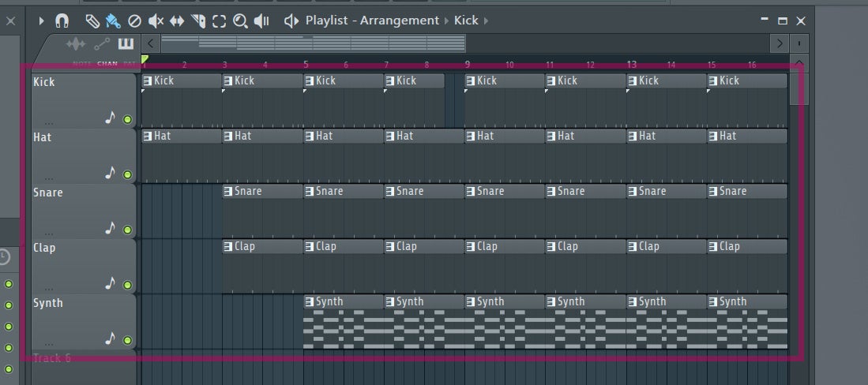
Task: Click bar 5 on the timeline ruler
Action: [306, 64]
